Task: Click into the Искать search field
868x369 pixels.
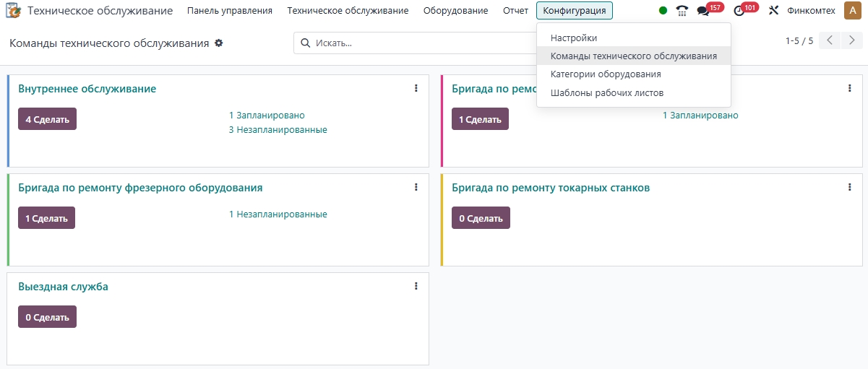Action: pos(419,43)
